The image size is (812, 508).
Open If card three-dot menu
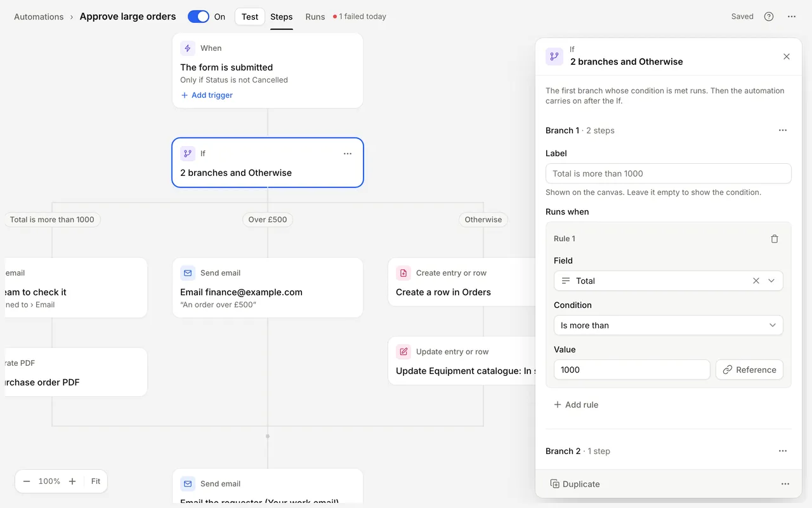(x=348, y=154)
